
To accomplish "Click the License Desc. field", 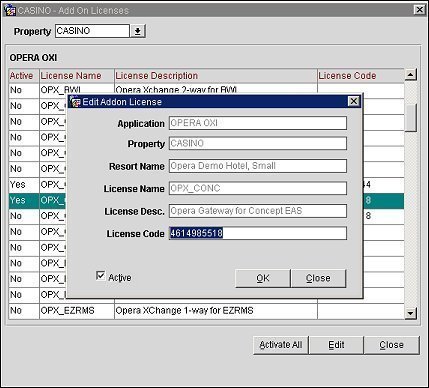I will click(x=258, y=211).
